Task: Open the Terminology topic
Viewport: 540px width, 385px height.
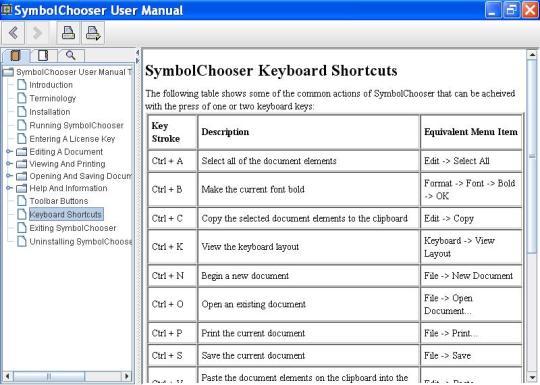Action: (52, 98)
